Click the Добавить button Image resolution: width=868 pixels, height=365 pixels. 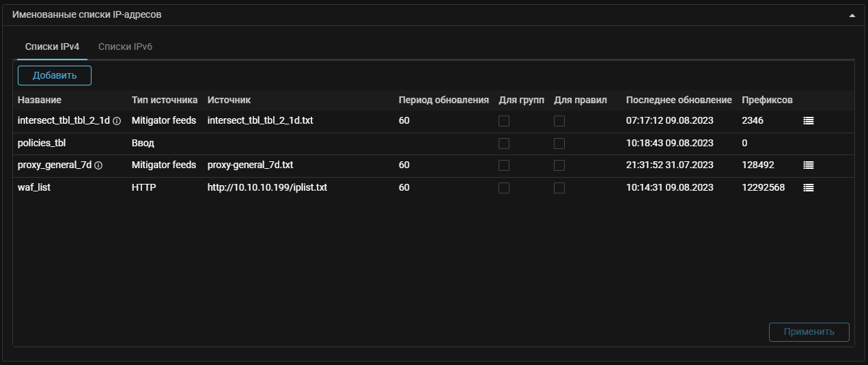tap(55, 75)
